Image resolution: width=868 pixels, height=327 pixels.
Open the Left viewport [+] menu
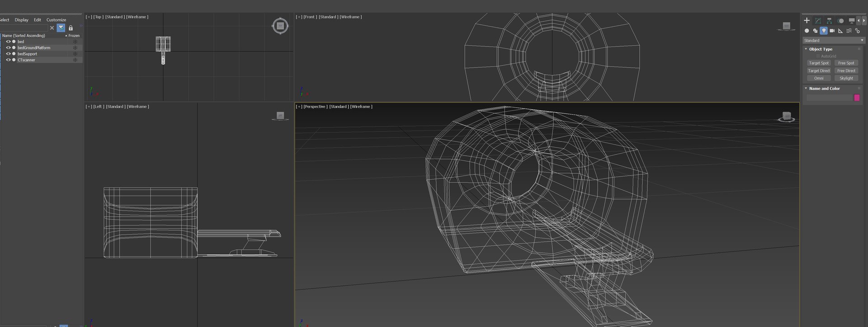(x=89, y=107)
